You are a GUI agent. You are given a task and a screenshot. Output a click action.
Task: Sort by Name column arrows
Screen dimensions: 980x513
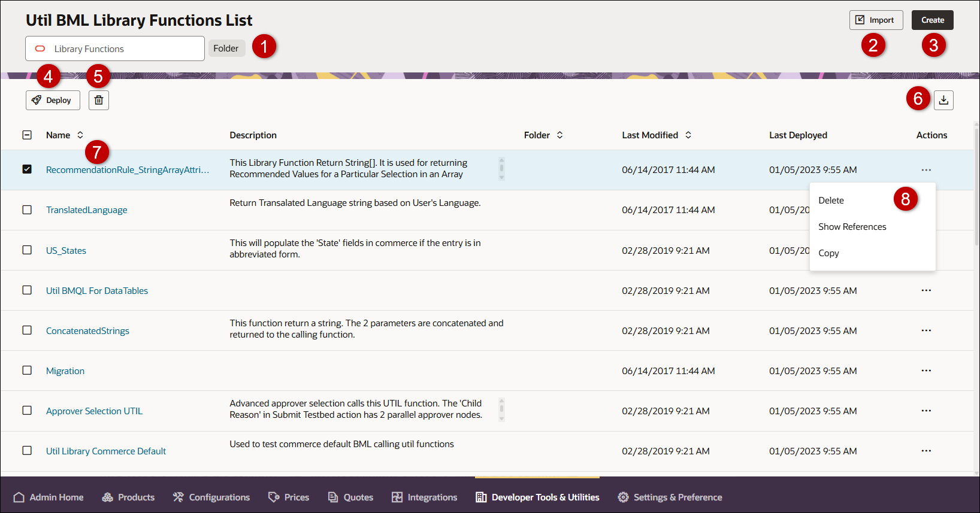[80, 135]
